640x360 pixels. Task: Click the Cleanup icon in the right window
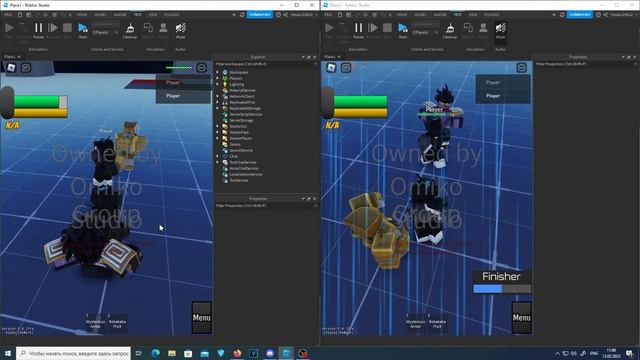450,30
